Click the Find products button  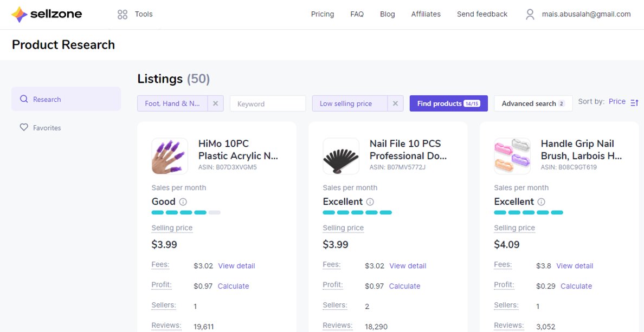448,103
